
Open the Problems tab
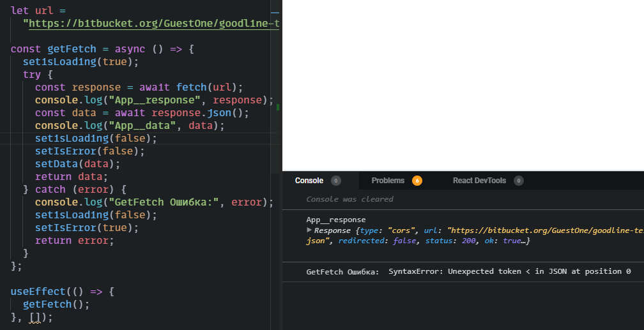[x=388, y=181]
